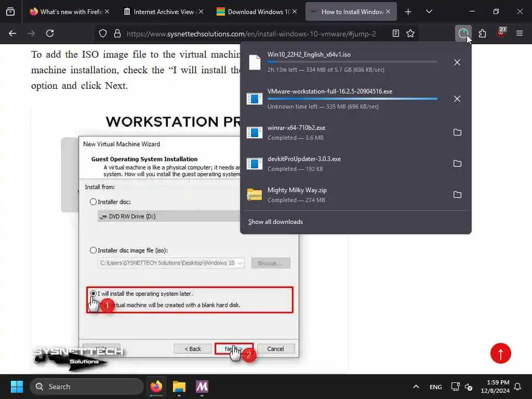The height and width of the screenshot is (399, 532).
Task: Close the Download Windows 10 tab
Action: (x=295, y=11)
